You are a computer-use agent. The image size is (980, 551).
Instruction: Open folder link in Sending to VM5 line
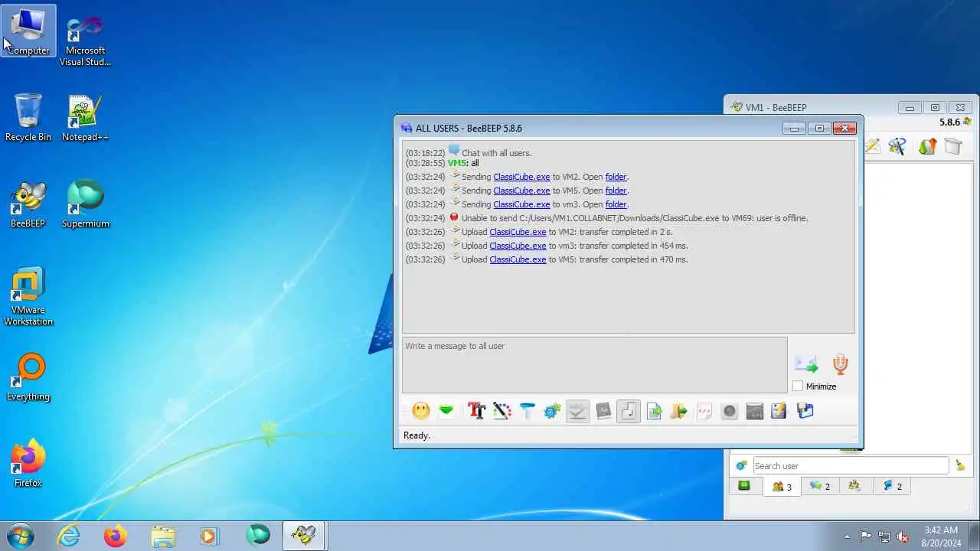tap(616, 191)
